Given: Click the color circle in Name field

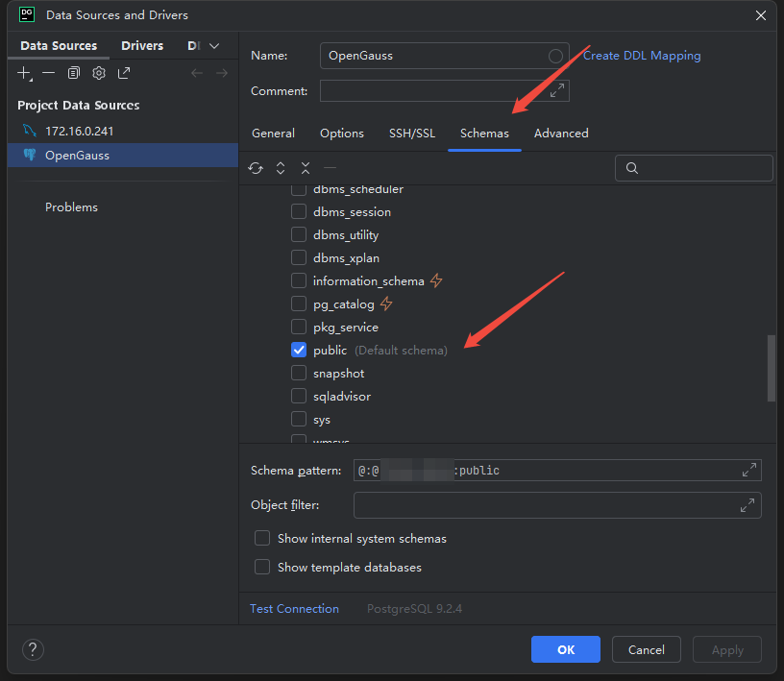Looking at the screenshot, I should (555, 56).
